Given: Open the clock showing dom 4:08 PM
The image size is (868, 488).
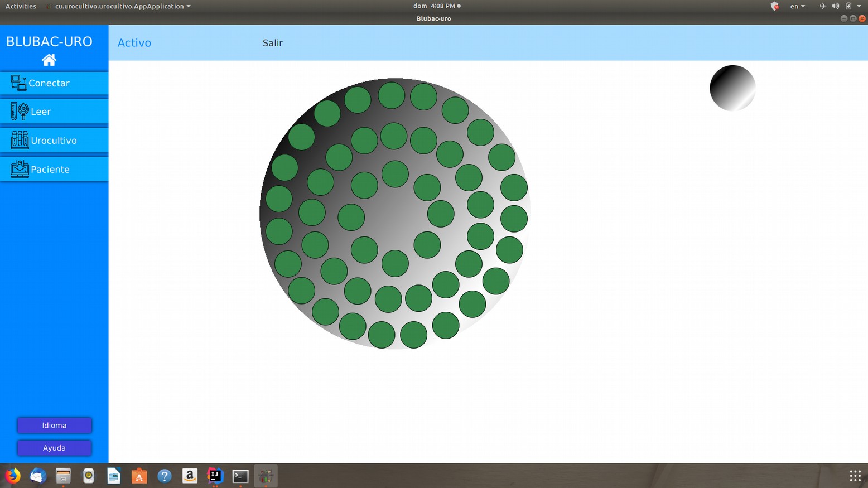Looking at the screenshot, I should (437, 6).
